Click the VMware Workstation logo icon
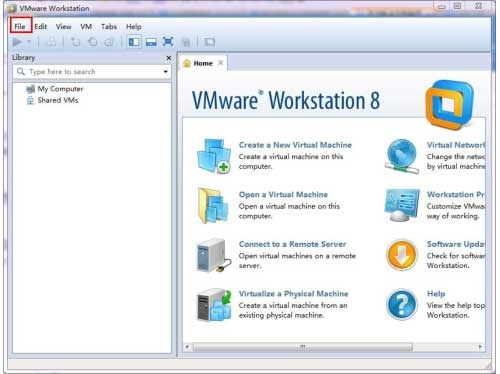Screen dimensions: 500x374 (449, 105)
